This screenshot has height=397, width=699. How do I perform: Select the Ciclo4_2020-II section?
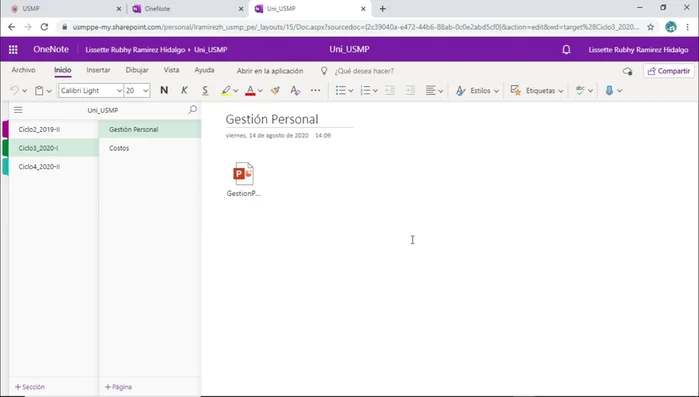[53, 167]
